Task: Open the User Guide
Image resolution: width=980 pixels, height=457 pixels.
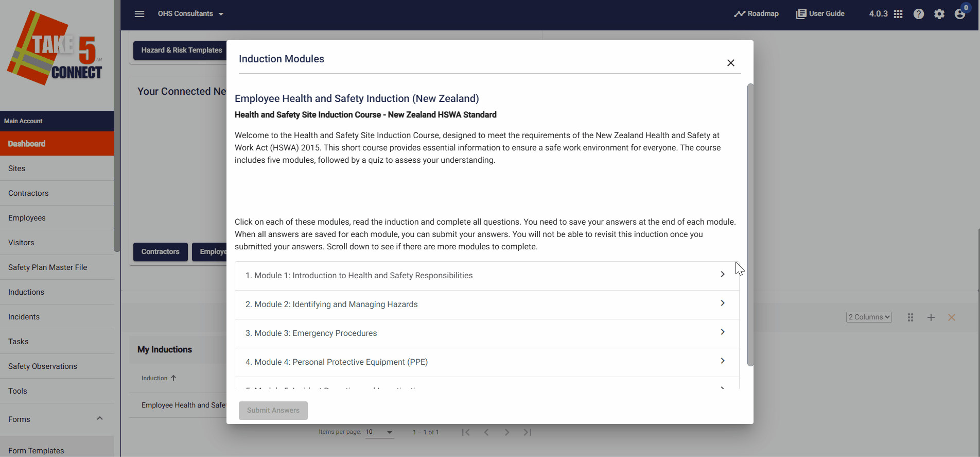Action: coord(820,14)
